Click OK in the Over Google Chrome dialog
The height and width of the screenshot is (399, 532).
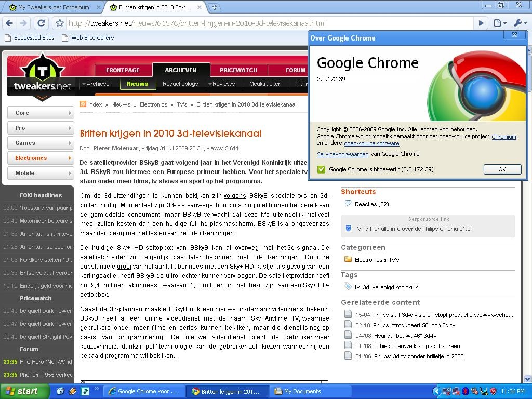502,169
